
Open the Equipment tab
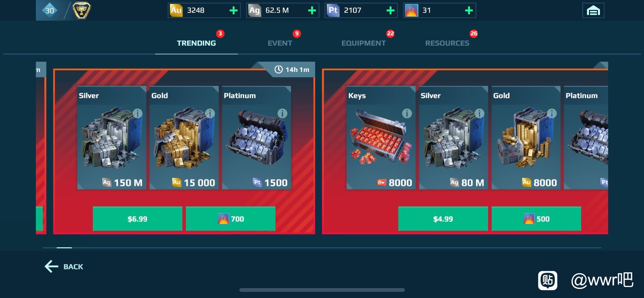(x=363, y=43)
